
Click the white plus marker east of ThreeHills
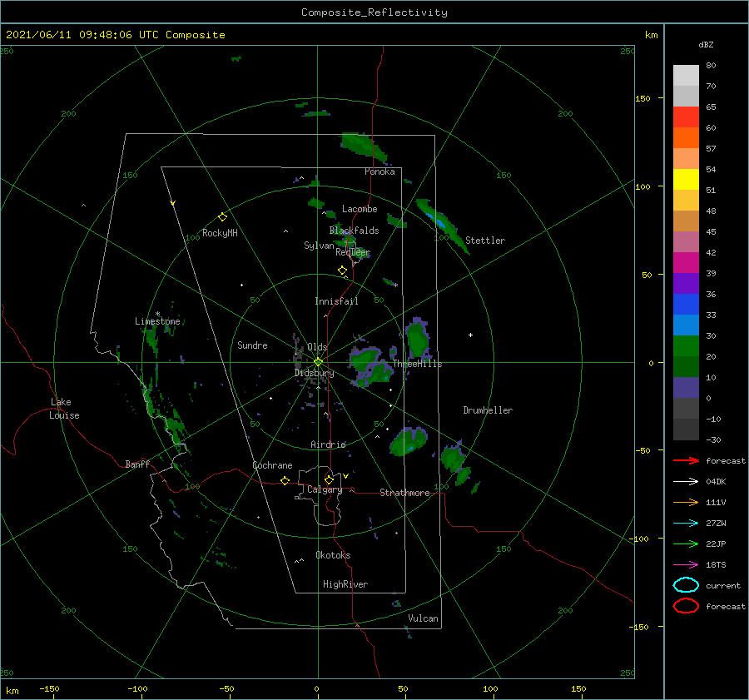470,335
